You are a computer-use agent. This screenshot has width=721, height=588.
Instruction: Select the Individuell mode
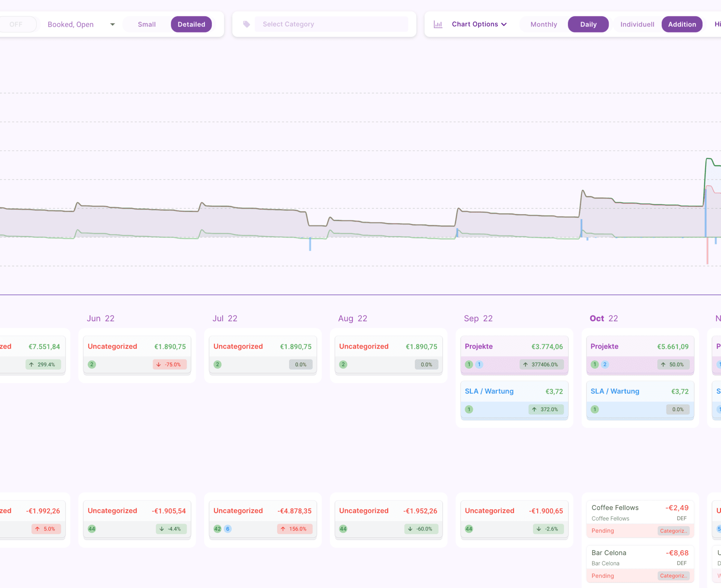(x=637, y=24)
